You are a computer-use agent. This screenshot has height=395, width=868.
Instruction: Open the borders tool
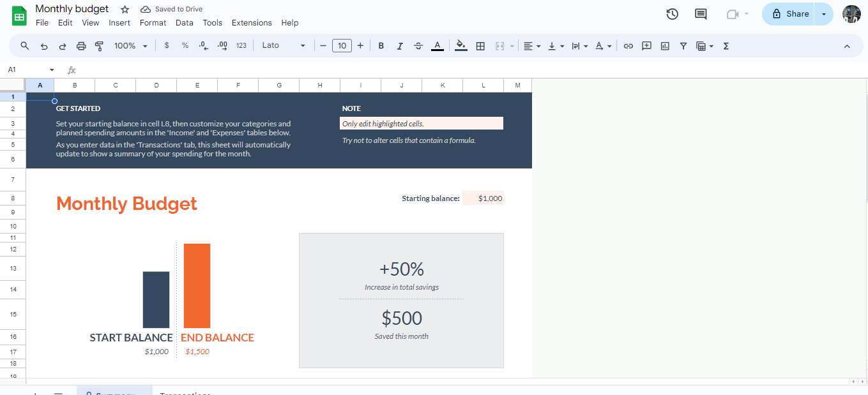click(481, 46)
